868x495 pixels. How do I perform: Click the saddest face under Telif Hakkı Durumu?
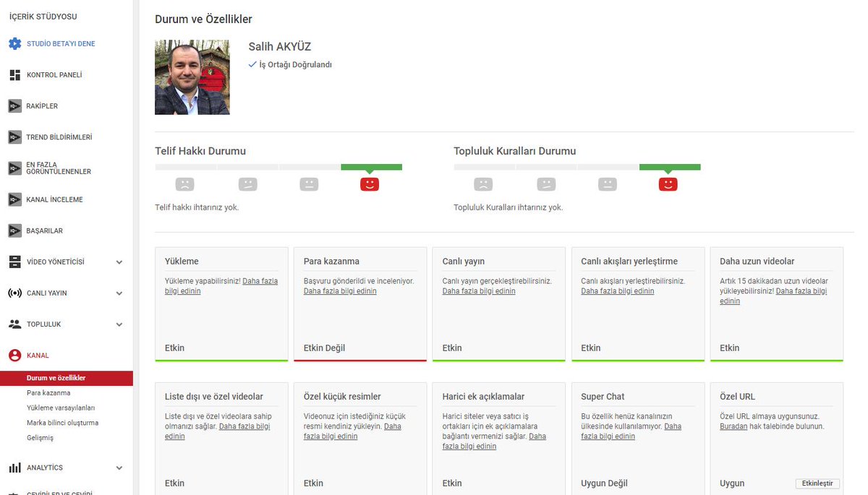185,184
